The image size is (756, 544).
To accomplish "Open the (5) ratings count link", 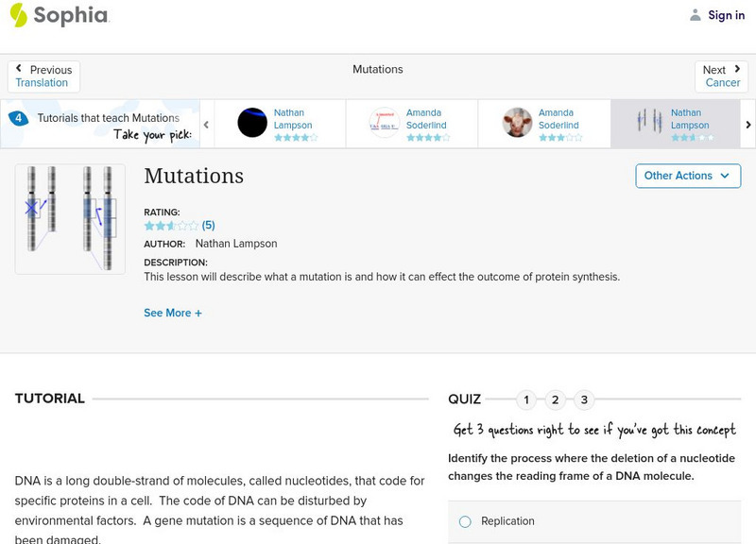I will [x=209, y=226].
